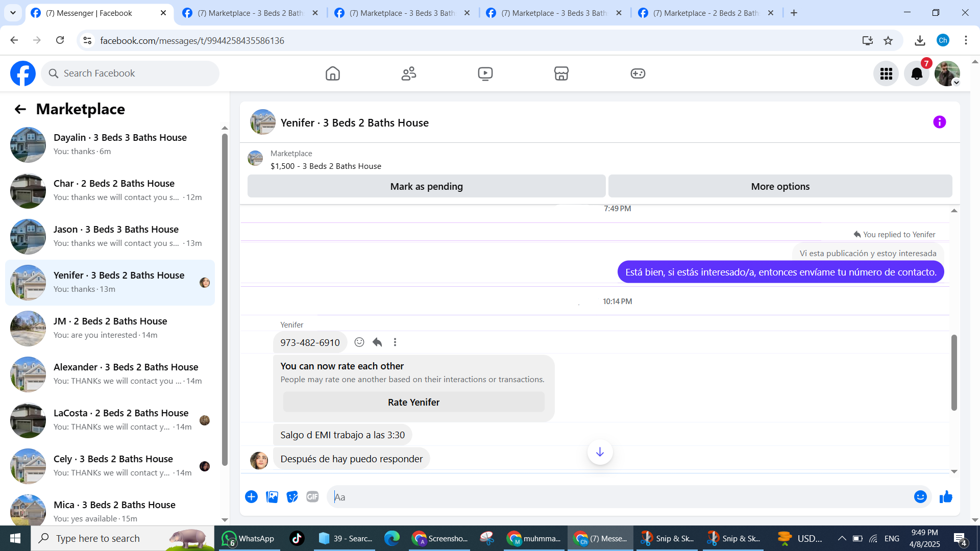Choose the GIF icon in composer
Image resolution: width=980 pixels, height=551 pixels.
pyautogui.click(x=312, y=497)
